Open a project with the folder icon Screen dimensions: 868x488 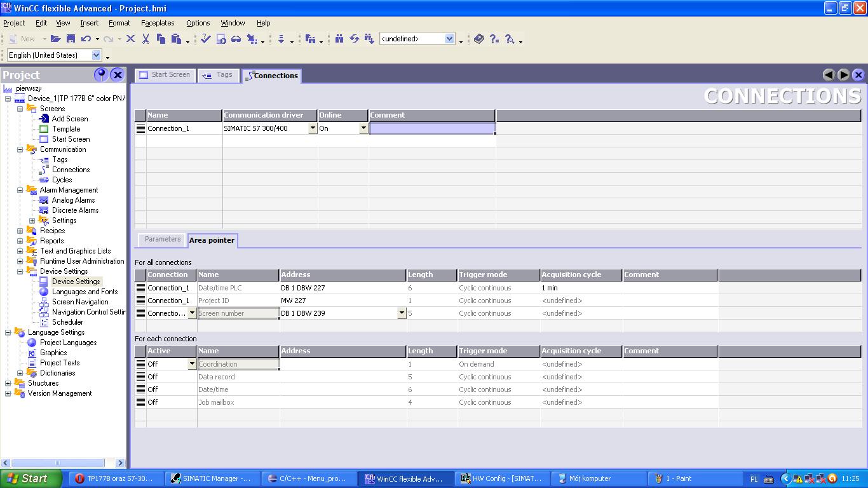(x=55, y=39)
